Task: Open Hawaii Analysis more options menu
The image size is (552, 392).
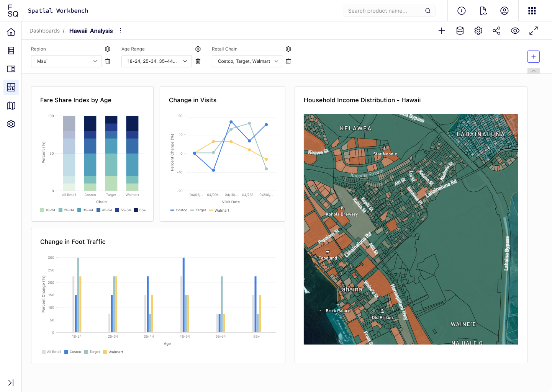Action: (x=121, y=31)
